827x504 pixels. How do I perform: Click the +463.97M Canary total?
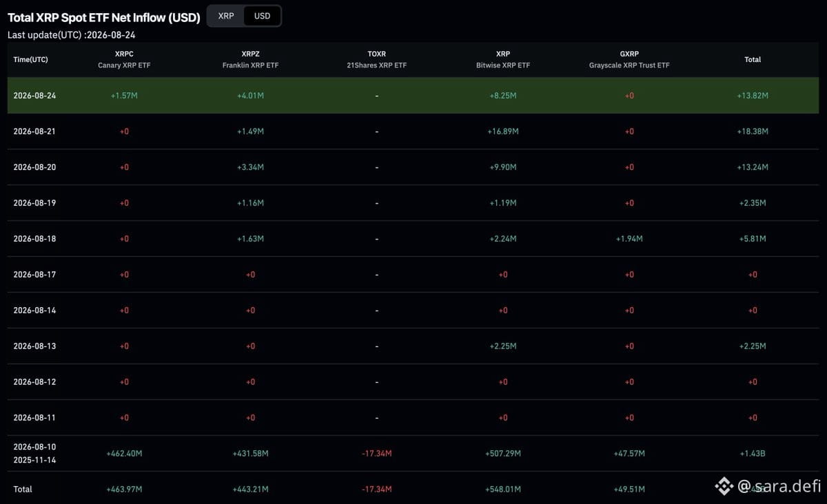124,490
